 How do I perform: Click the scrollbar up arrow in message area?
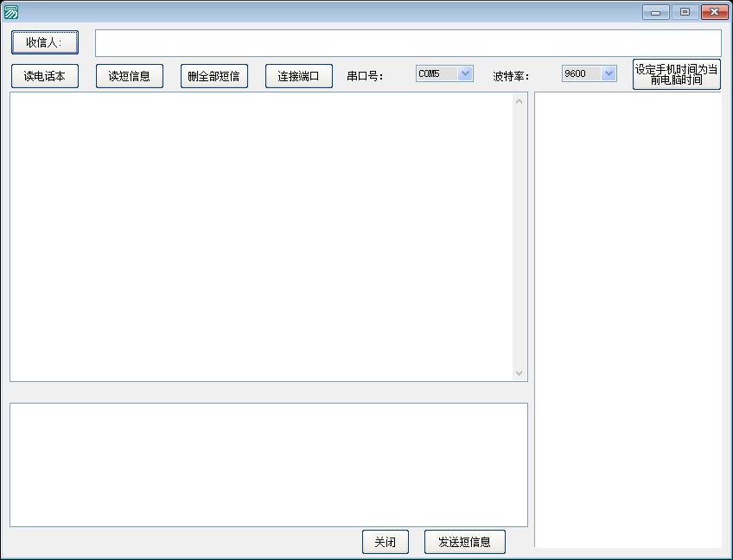[519, 101]
